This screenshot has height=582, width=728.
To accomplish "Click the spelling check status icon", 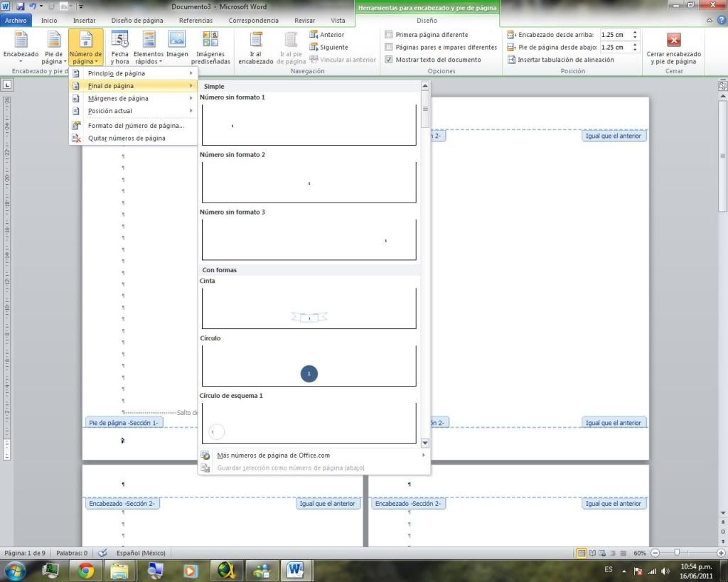I will pos(102,553).
